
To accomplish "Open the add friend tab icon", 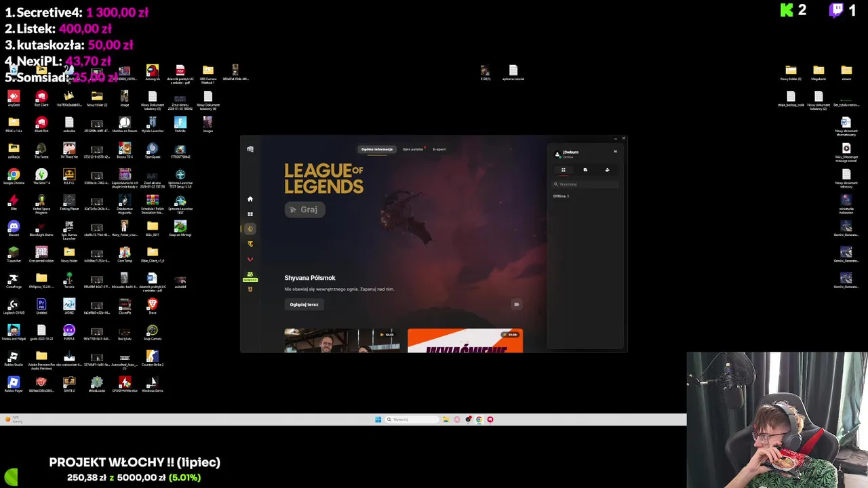I will coord(607,170).
